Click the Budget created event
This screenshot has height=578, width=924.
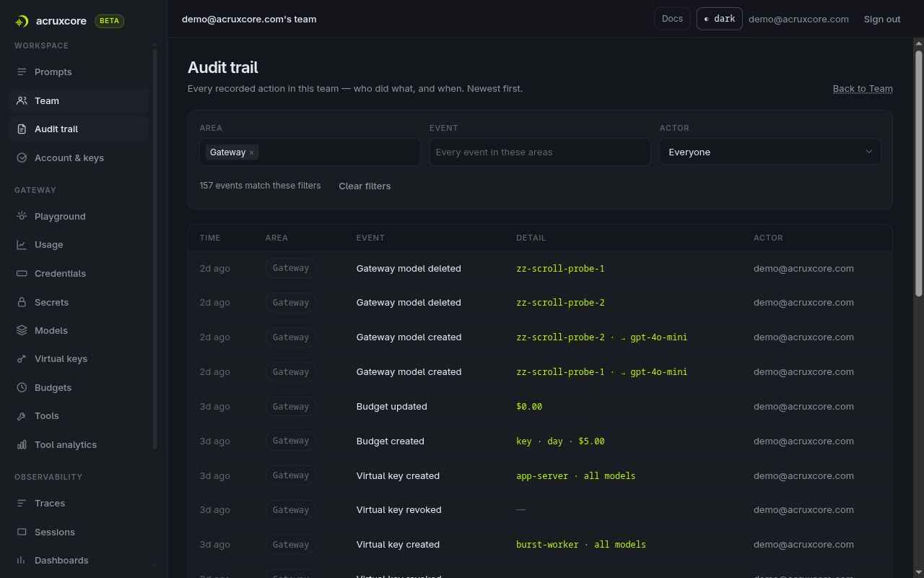pyautogui.click(x=391, y=441)
